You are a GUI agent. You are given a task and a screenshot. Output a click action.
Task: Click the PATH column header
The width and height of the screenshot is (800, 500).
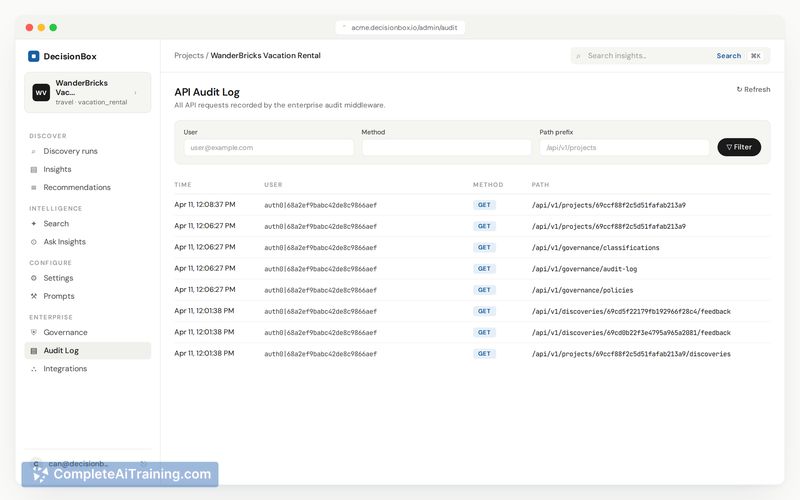point(540,185)
